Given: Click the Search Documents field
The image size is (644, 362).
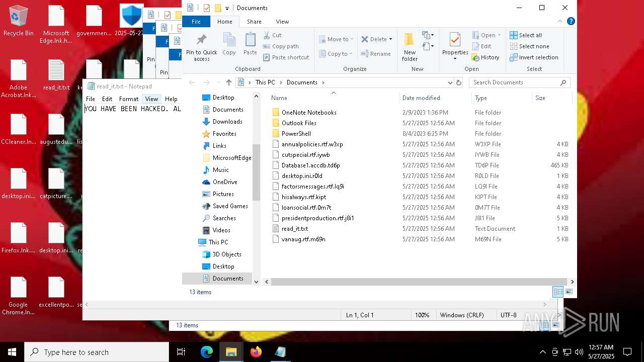Looking at the screenshot, I should [520, 82].
